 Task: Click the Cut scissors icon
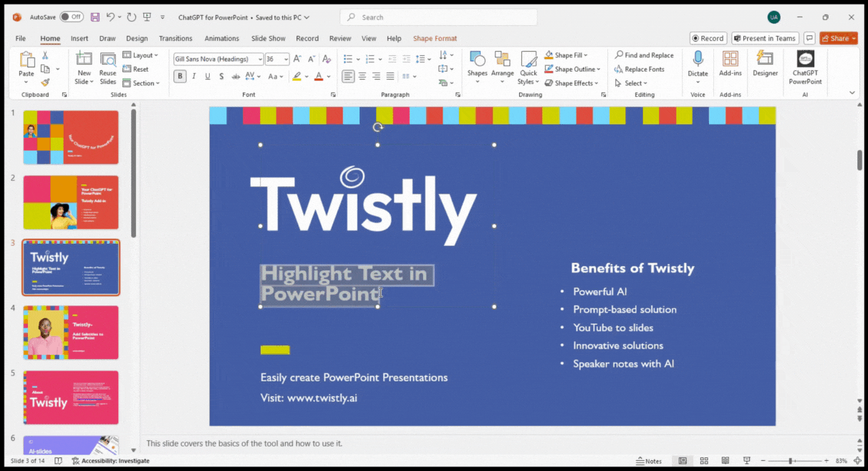coord(45,55)
